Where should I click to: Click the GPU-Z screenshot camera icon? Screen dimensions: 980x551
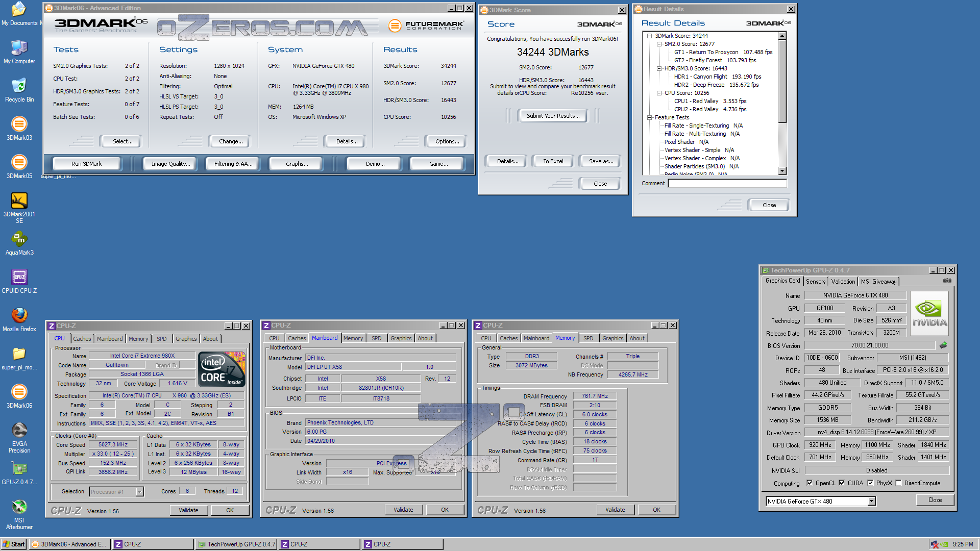(947, 281)
